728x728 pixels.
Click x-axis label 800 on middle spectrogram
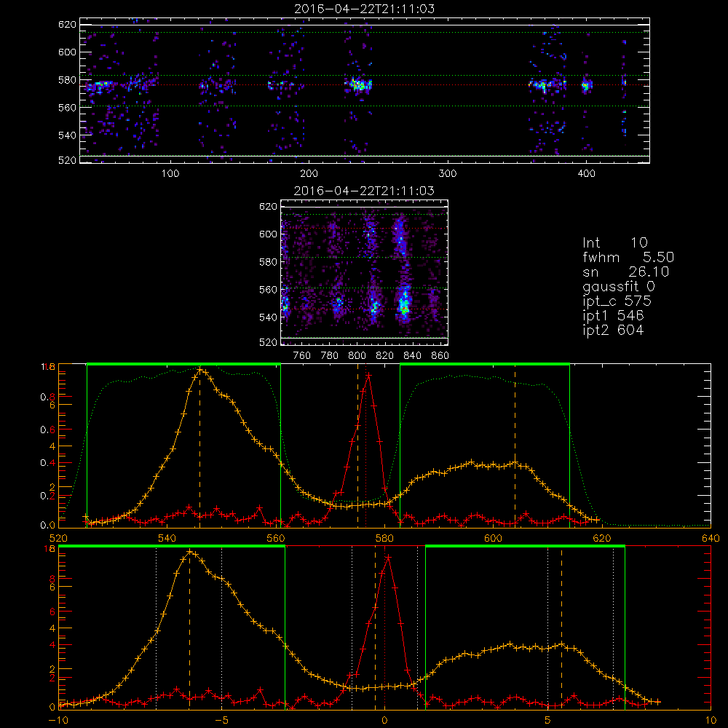pos(357,356)
